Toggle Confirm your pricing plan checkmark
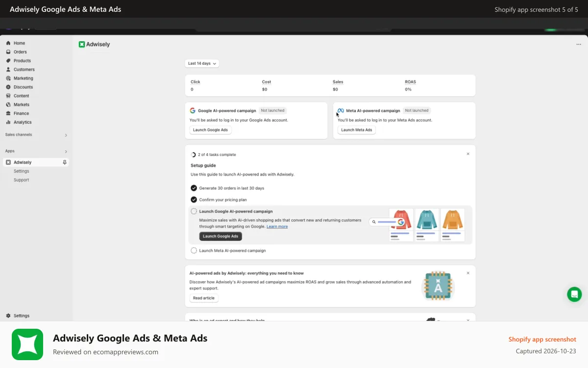Image resolution: width=588 pixels, height=368 pixels. tap(194, 200)
